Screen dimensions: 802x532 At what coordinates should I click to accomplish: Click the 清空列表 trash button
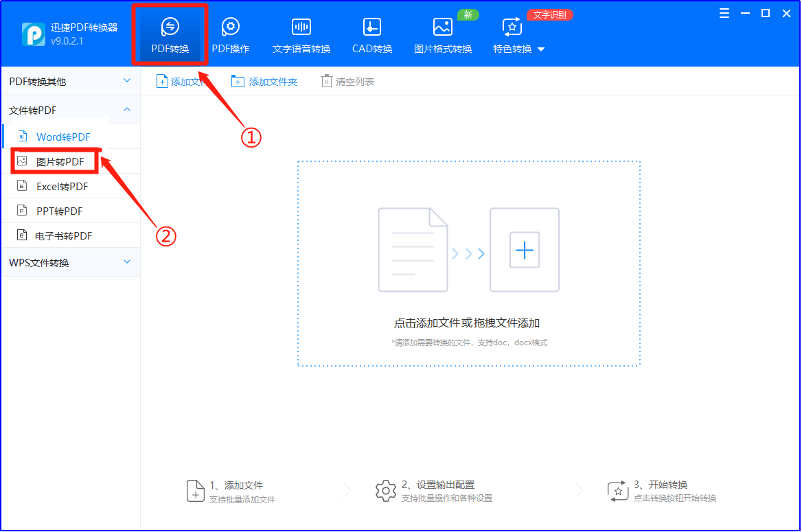point(348,81)
